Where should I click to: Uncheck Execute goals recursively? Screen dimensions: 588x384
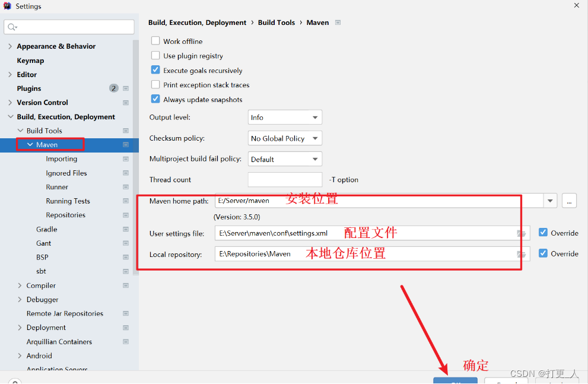point(155,70)
